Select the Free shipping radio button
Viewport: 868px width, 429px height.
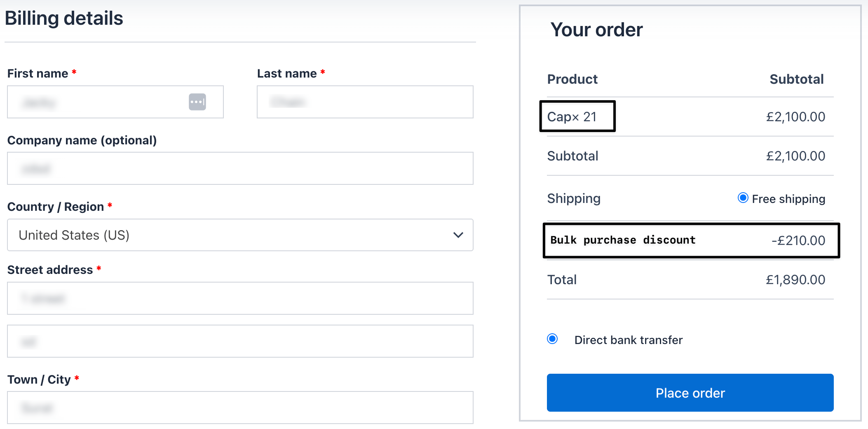pos(743,198)
